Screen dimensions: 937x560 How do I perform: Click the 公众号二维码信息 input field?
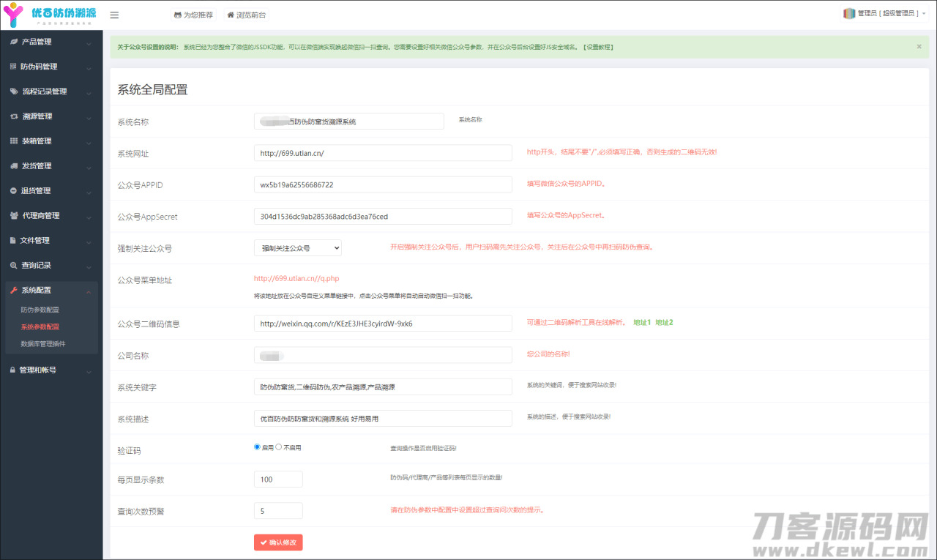[383, 324]
